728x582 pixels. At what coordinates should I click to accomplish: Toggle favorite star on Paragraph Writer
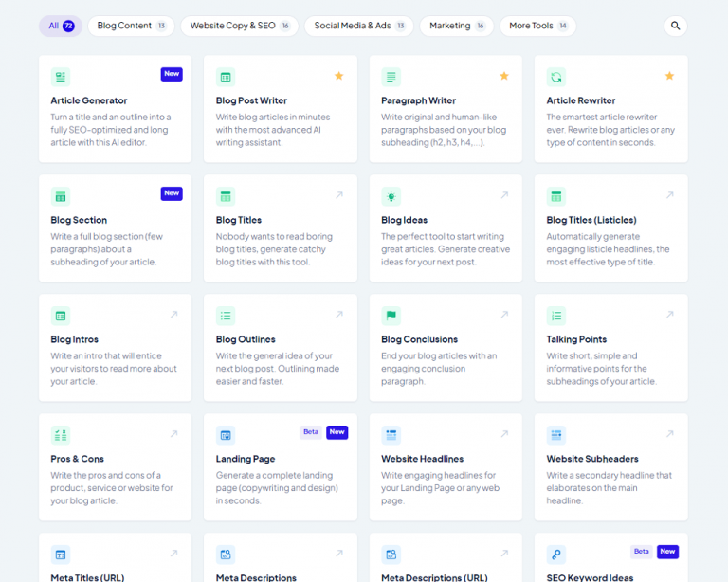tap(504, 76)
